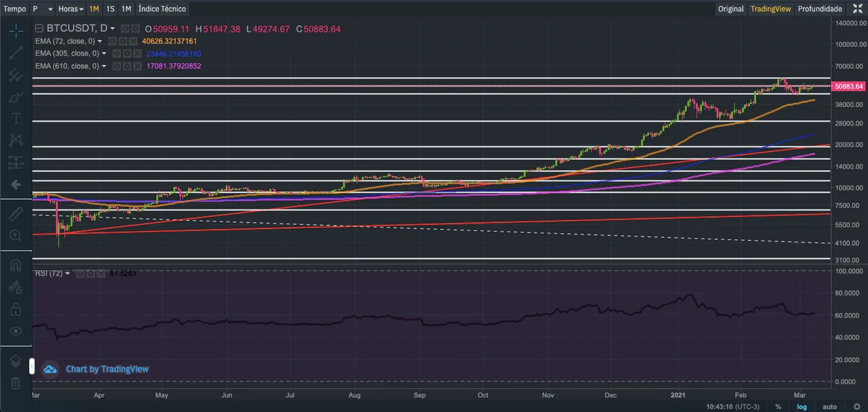The width and height of the screenshot is (868, 412).
Task: Expand the RSI (72) dropdown arrow
Action: click(x=67, y=274)
